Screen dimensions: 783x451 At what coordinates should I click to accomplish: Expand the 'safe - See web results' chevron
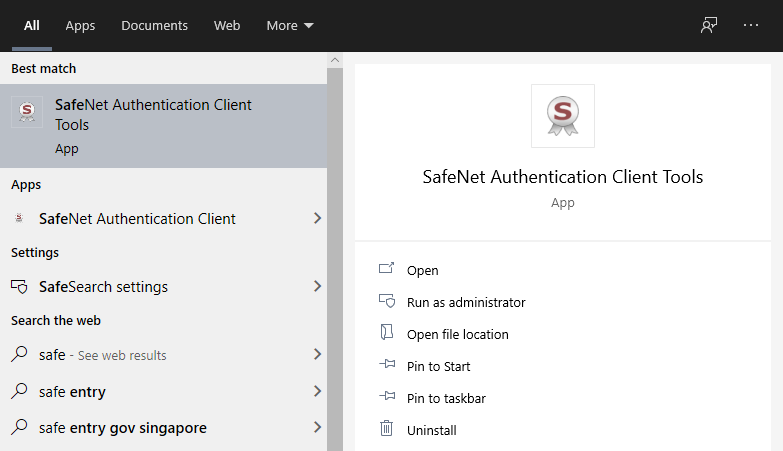(x=317, y=354)
